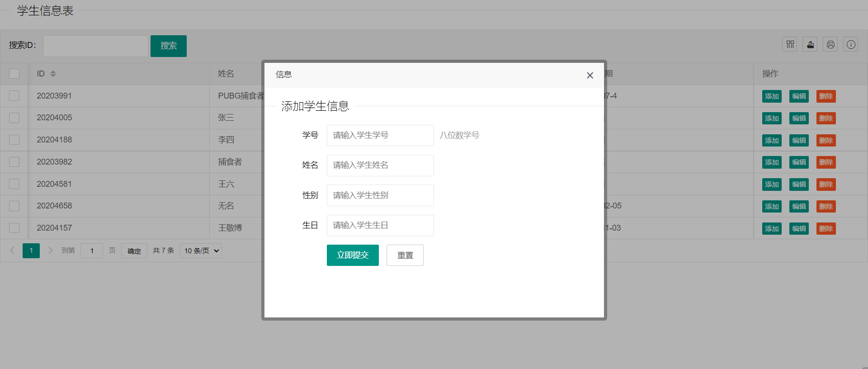Click 添加 in row 20204658
The height and width of the screenshot is (369, 868).
[772, 206]
